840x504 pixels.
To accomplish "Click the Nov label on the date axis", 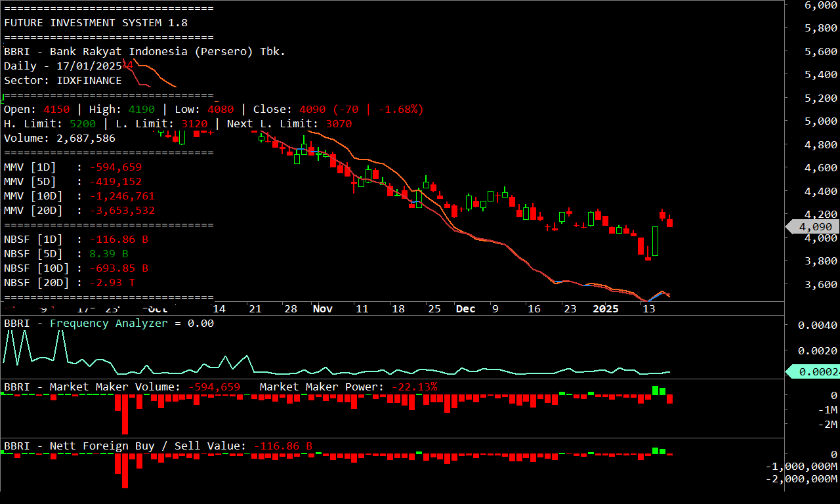I will pos(322,308).
